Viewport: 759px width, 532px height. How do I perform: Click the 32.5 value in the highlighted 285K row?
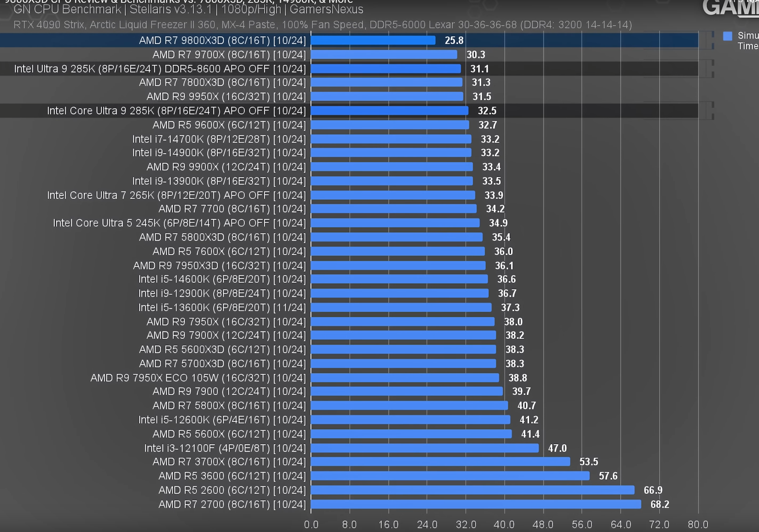[x=487, y=111]
